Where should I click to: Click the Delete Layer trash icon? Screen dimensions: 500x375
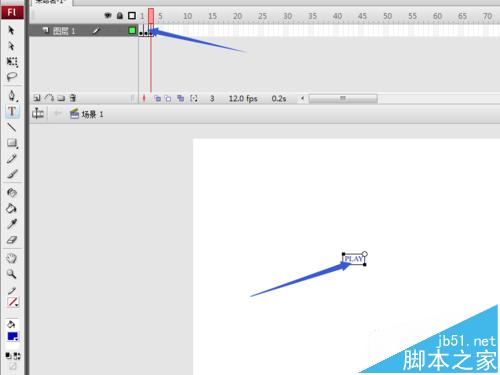(x=73, y=98)
